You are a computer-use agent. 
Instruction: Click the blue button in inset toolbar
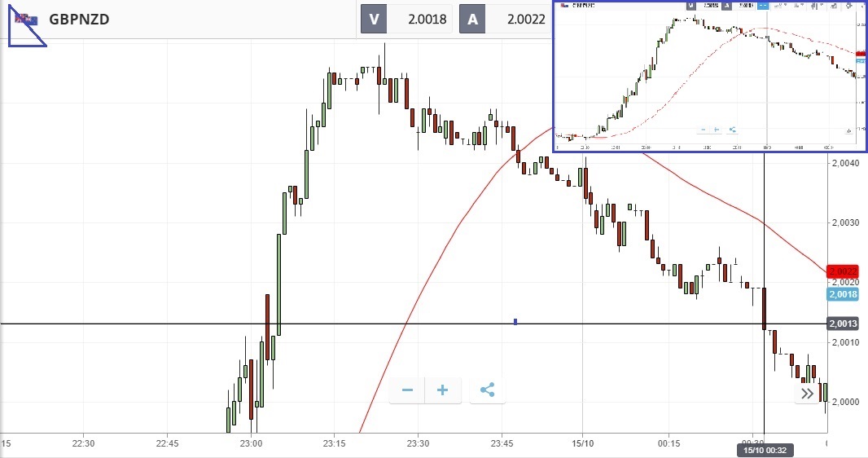[763, 6]
